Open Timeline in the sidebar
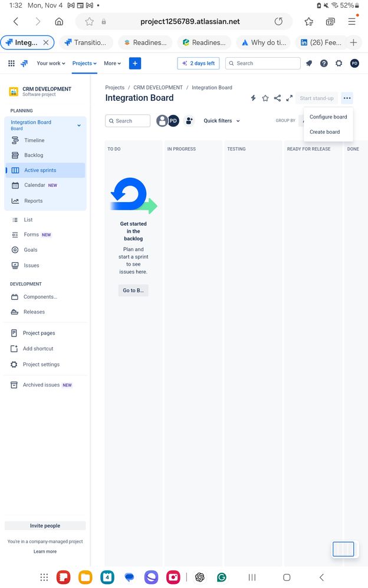The height and width of the screenshot is (588, 368). click(45, 140)
